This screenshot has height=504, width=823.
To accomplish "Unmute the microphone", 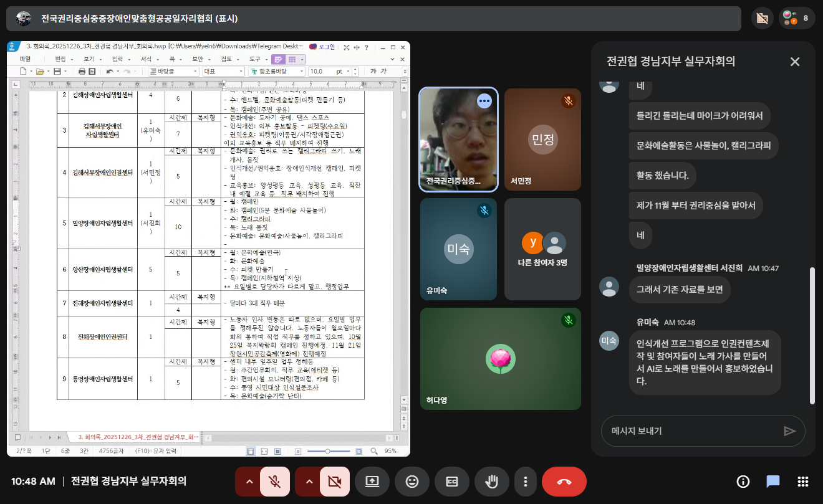I will point(274,482).
